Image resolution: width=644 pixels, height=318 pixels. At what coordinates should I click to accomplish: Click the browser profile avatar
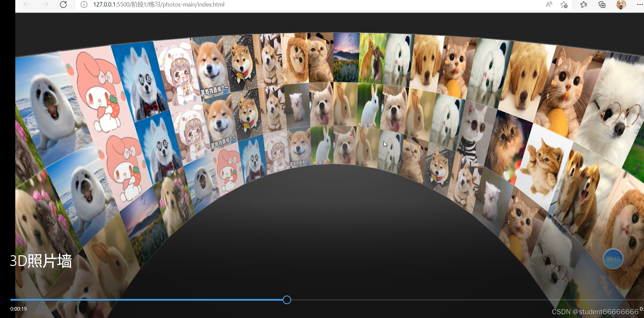[x=621, y=5]
